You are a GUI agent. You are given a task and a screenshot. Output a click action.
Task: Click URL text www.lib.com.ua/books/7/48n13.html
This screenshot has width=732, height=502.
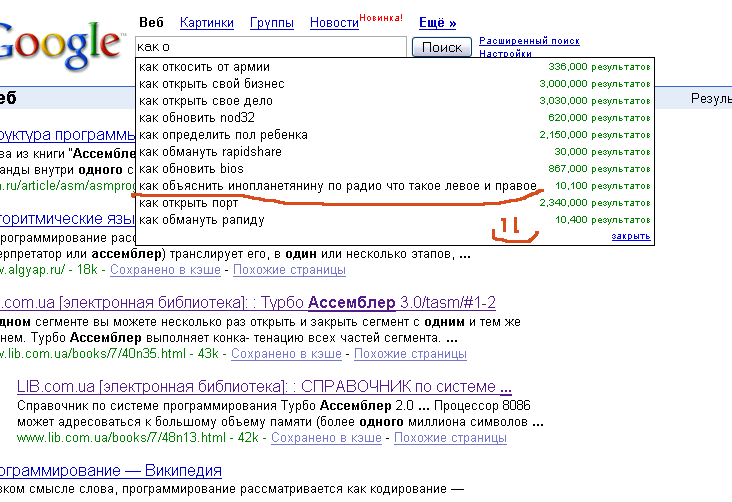click(121, 438)
